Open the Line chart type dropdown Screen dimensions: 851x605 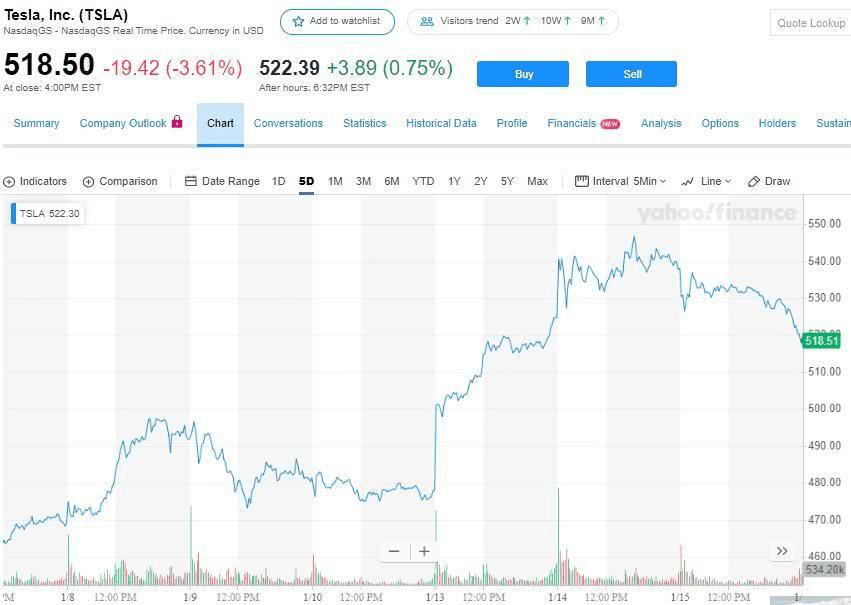tap(706, 181)
